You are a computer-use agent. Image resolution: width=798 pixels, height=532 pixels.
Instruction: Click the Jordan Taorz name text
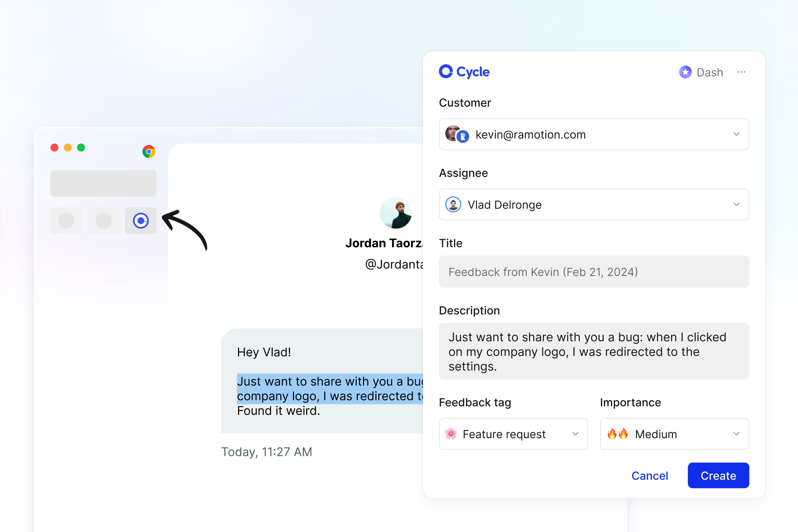[x=384, y=243]
